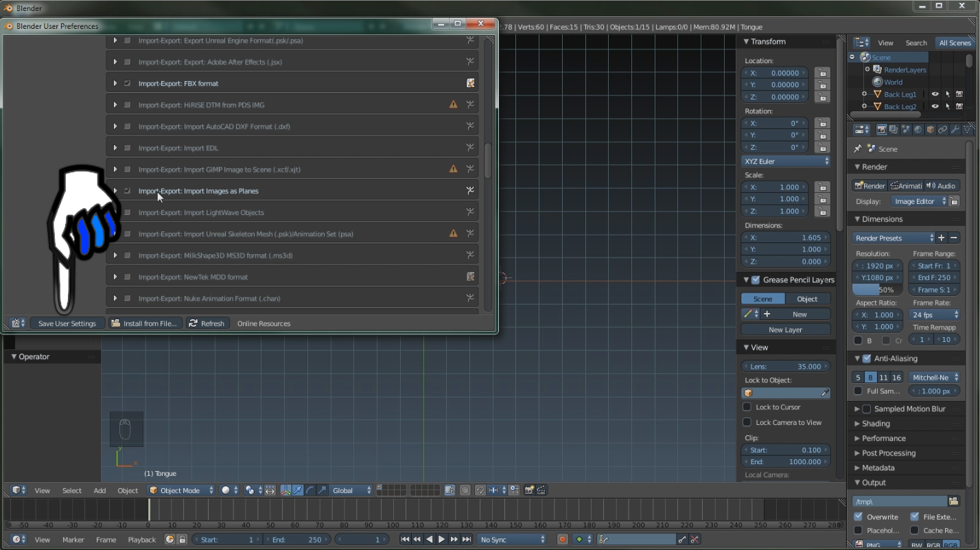Uncheck the FBX format addon

click(x=127, y=83)
